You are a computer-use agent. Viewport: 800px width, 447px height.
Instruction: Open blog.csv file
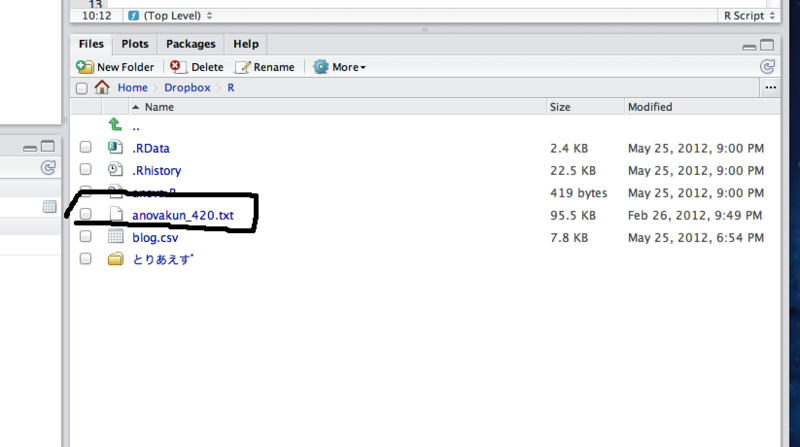[155, 238]
